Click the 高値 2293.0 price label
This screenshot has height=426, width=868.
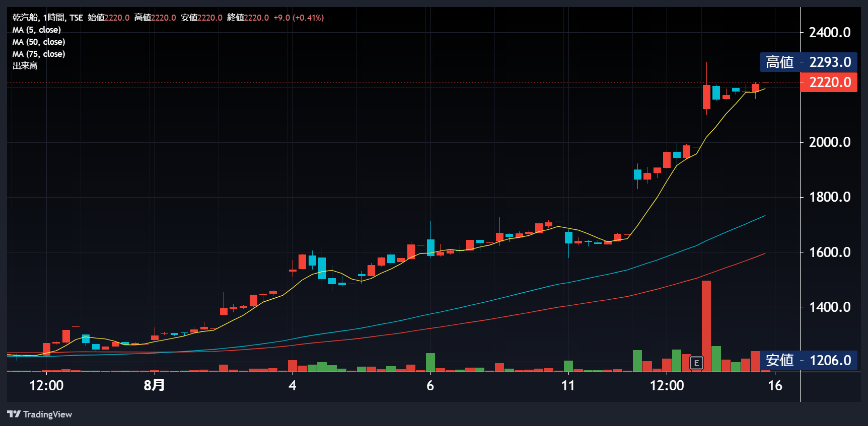(809, 62)
